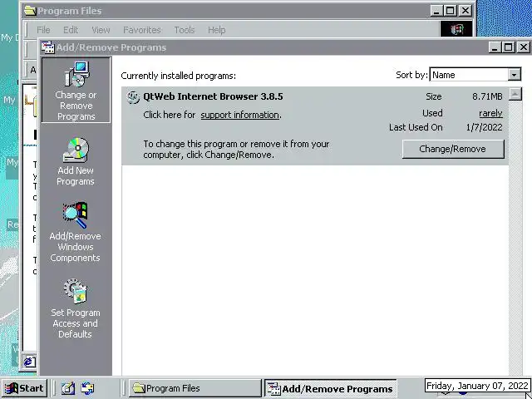Image resolution: width=532 pixels, height=399 pixels.
Task: Maximize the Program Files window
Action: tap(451, 11)
